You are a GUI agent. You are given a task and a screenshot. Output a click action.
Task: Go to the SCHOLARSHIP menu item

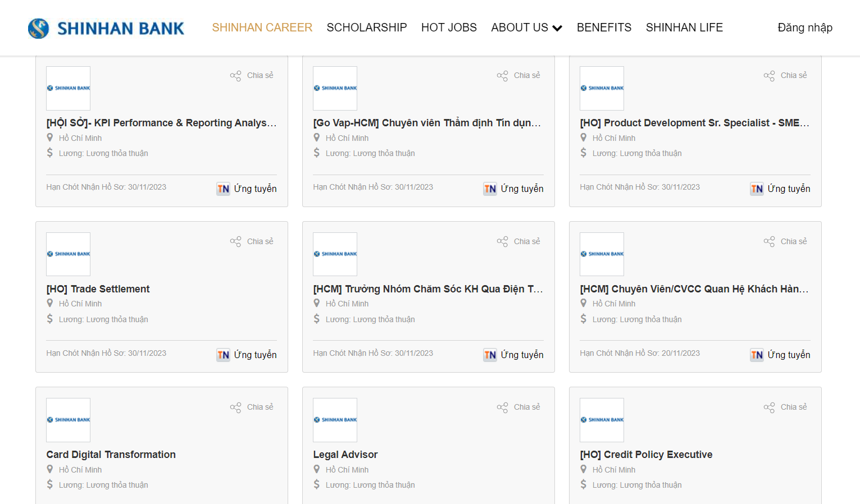point(367,28)
